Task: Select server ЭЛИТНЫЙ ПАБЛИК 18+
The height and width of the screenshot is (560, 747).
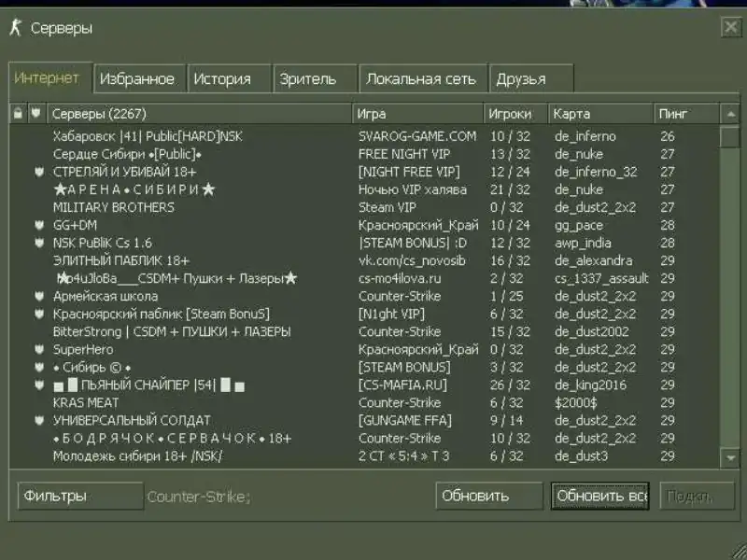Action: [x=365, y=260]
